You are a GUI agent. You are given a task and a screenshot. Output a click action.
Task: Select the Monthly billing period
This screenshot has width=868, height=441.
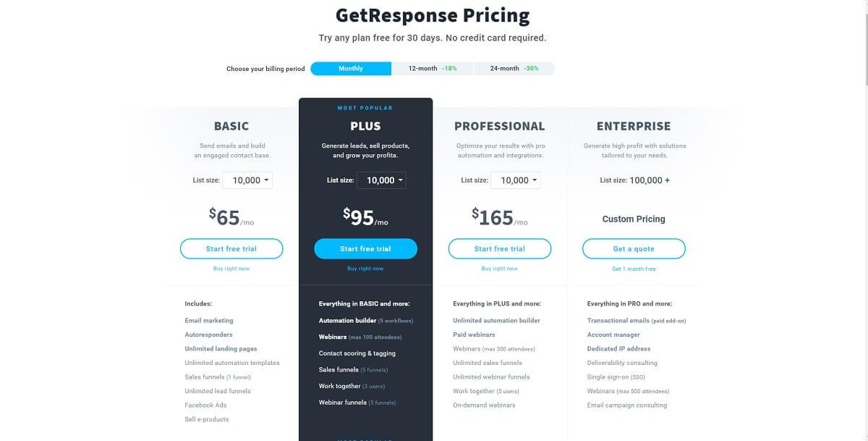tap(351, 69)
